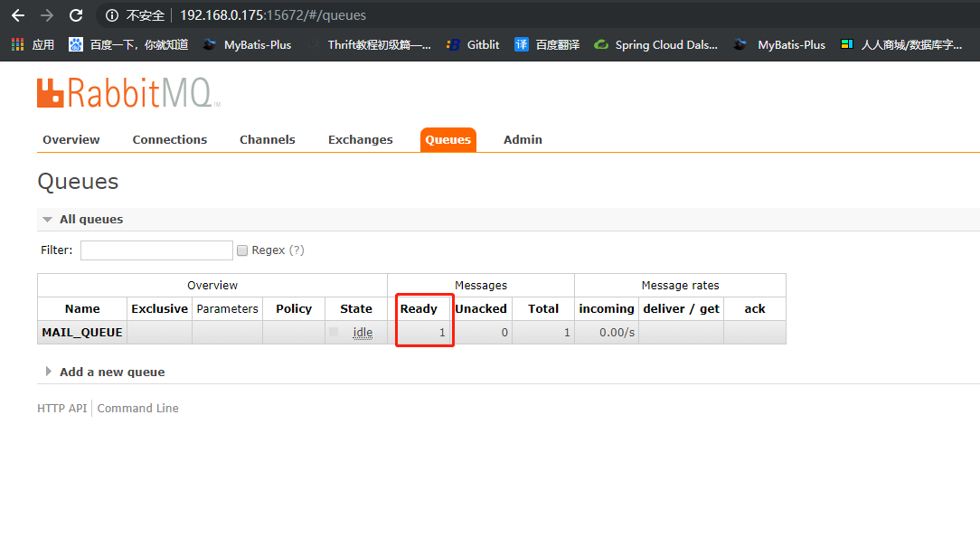Switch to the Overview tab
The width and height of the screenshot is (980, 547).
(71, 139)
